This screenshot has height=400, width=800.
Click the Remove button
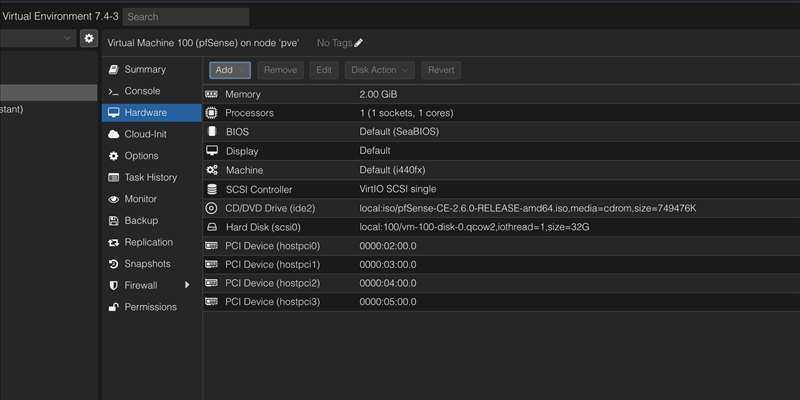coord(280,70)
